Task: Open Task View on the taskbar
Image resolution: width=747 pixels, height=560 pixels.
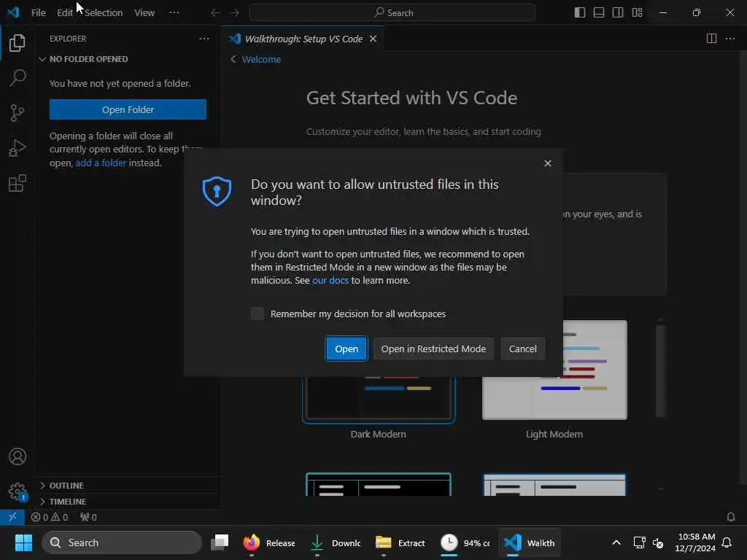Action: (220, 542)
